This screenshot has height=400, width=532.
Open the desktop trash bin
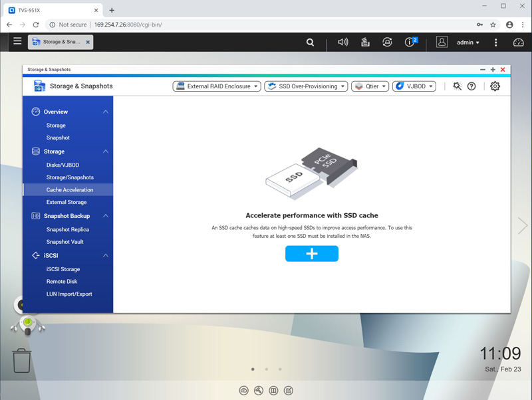point(22,361)
